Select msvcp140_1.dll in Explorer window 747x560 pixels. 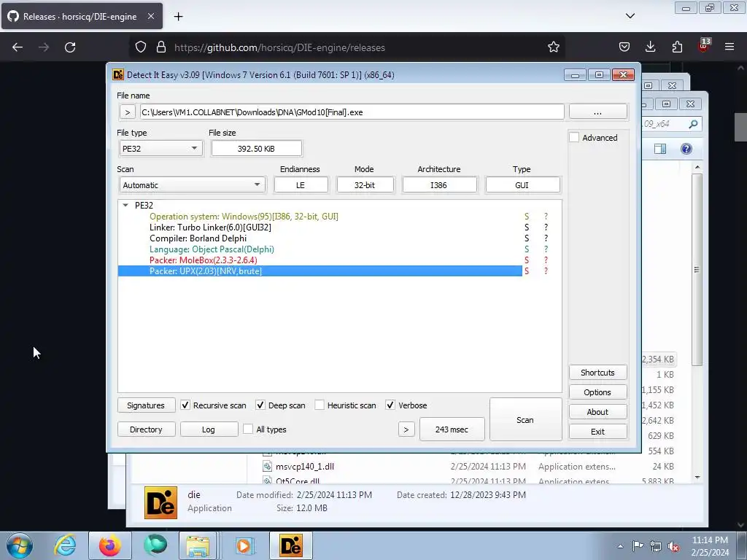[305, 466]
